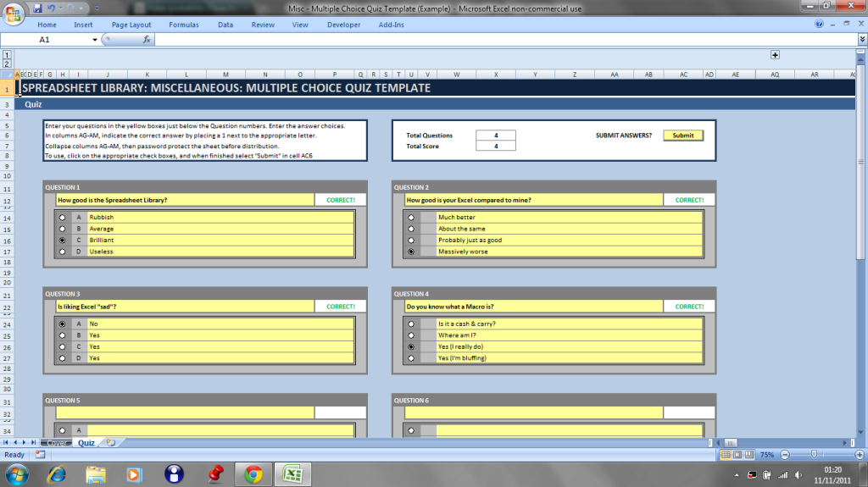Click the Undo arrow icon
The height and width of the screenshot is (487, 868).
click(50, 8)
